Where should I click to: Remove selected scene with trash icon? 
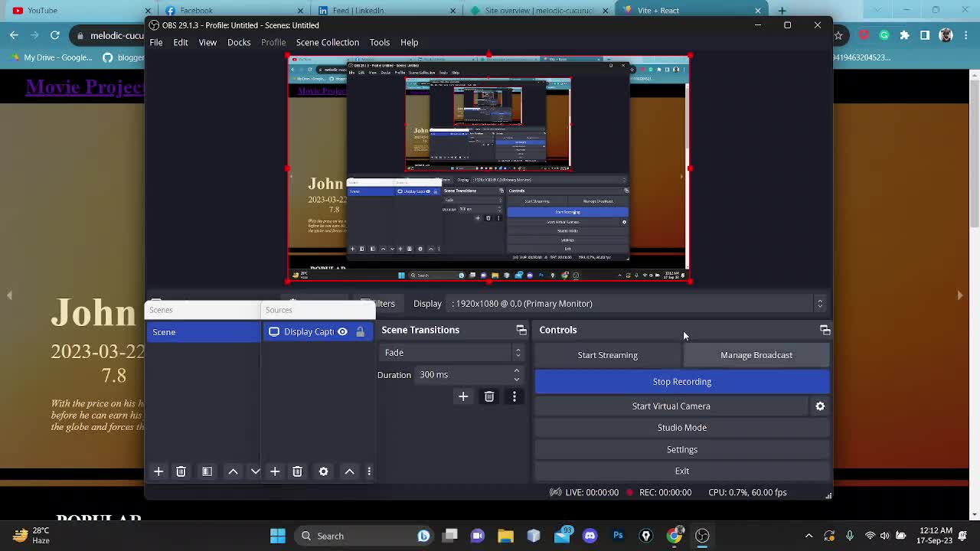(181, 471)
